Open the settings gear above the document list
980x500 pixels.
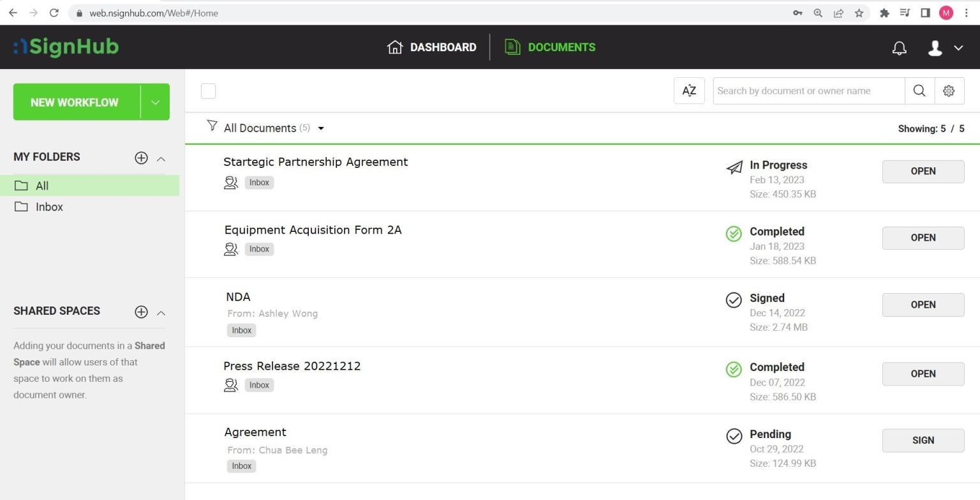[x=949, y=91]
